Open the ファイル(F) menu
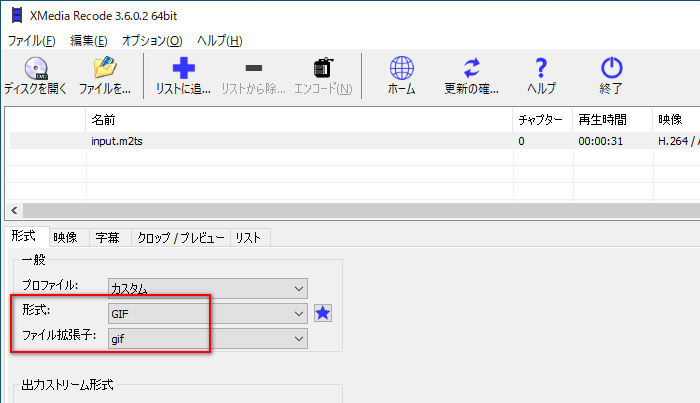Viewport: 700px width, 403px height. [x=32, y=41]
